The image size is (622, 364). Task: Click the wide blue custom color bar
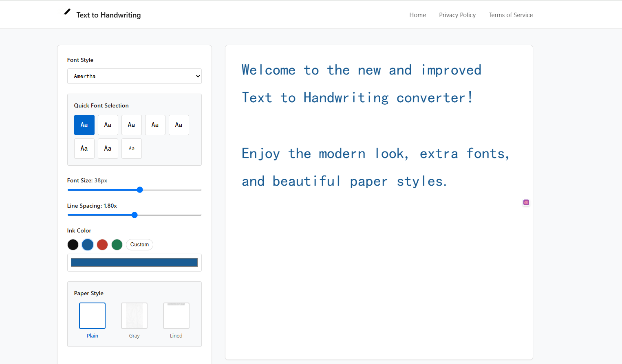click(x=134, y=263)
